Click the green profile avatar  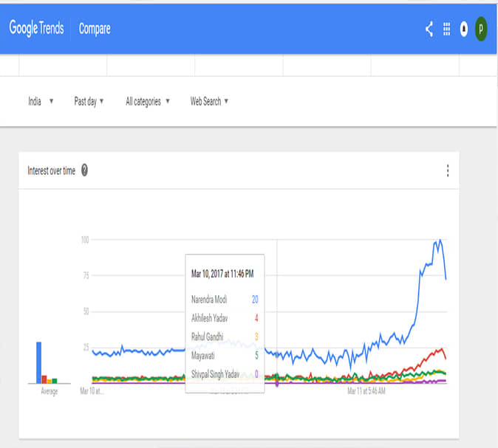pos(481,29)
